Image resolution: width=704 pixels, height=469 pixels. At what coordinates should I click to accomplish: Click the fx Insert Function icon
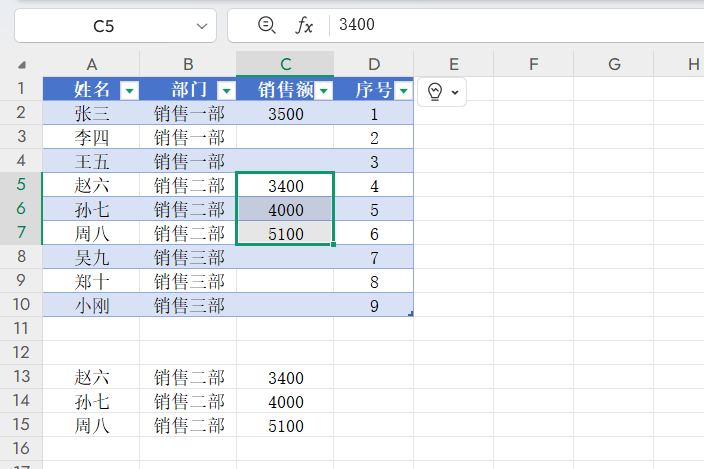(x=303, y=26)
